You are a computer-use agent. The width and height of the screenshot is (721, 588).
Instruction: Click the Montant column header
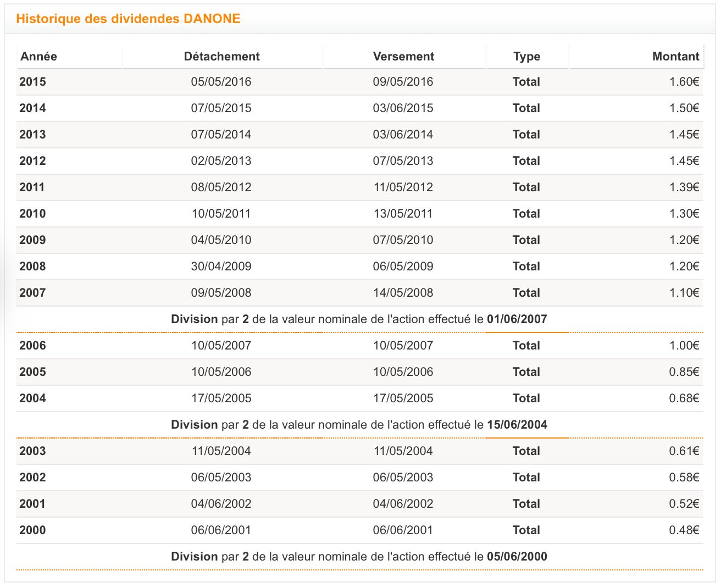pos(675,57)
